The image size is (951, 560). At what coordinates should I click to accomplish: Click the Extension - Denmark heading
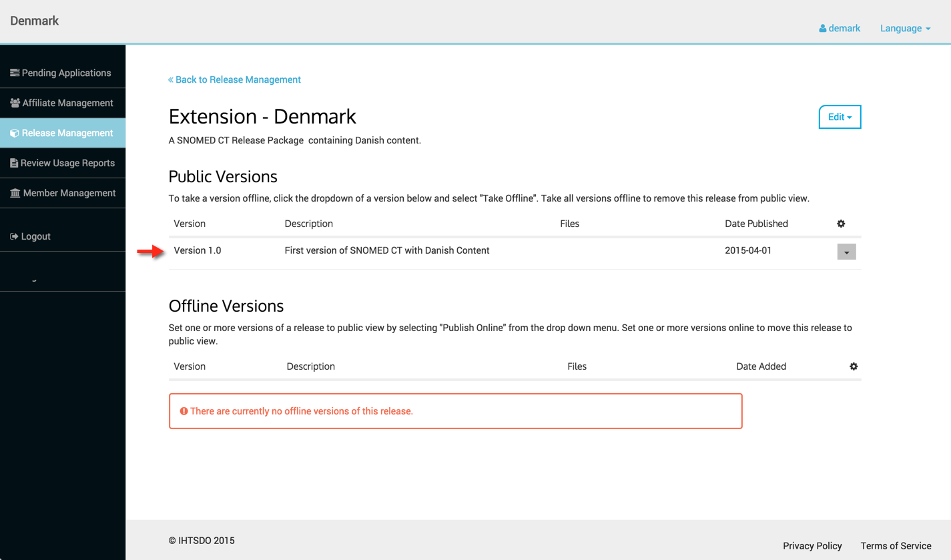[262, 117]
